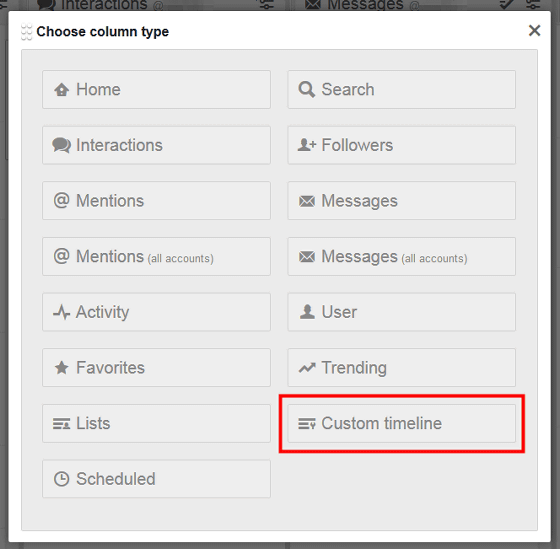Select Mentions (all accounts) column
This screenshot has width=560, height=549.
pyautogui.click(x=156, y=256)
